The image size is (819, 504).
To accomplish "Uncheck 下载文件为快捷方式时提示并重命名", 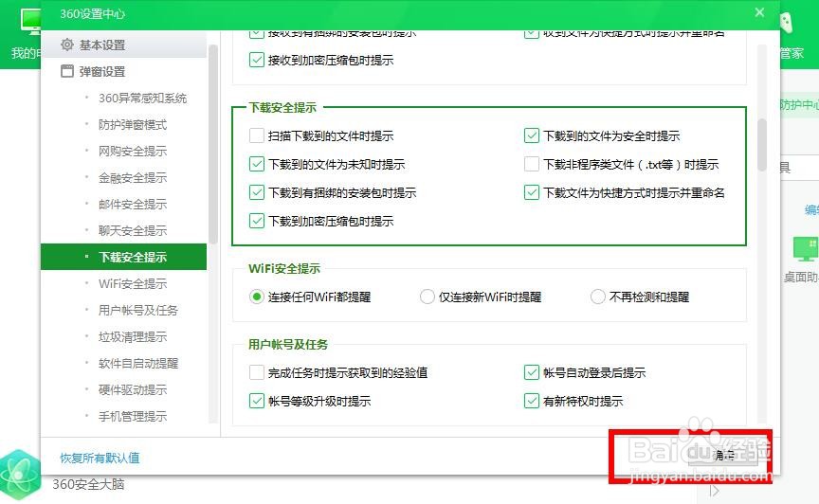I will coord(531,192).
